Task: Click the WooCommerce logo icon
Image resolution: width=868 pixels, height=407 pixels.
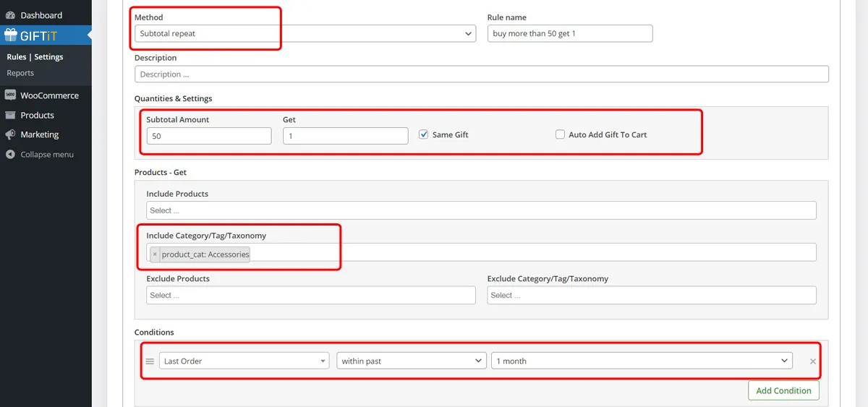Action: pos(10,95)
